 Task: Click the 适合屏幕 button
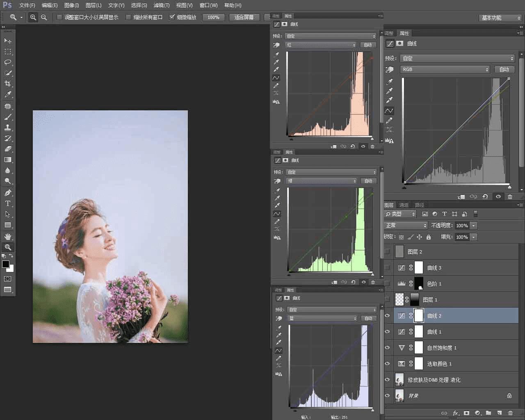244,17
